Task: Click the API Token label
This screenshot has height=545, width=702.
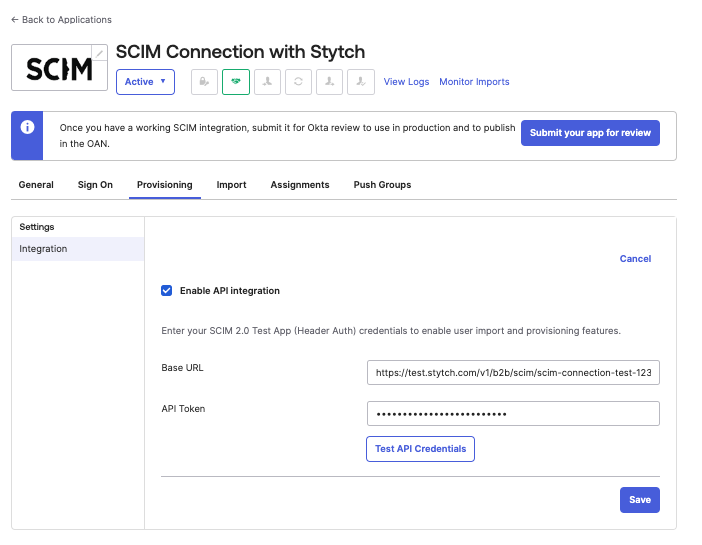Action: point(183,409)
